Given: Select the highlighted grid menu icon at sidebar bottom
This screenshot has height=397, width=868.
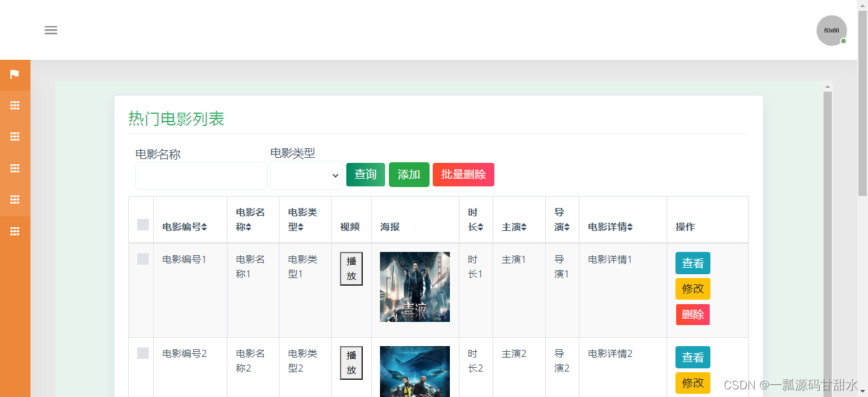Looking at the screenshot, I should 15,231.
